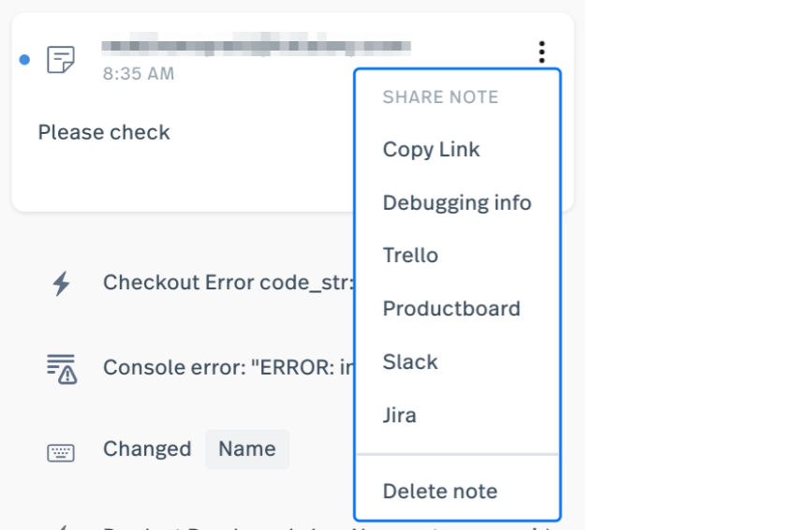Click the console error warning icon
This screenshot has height=530, width=812.
pyautogui.click(x=62, y=369)
